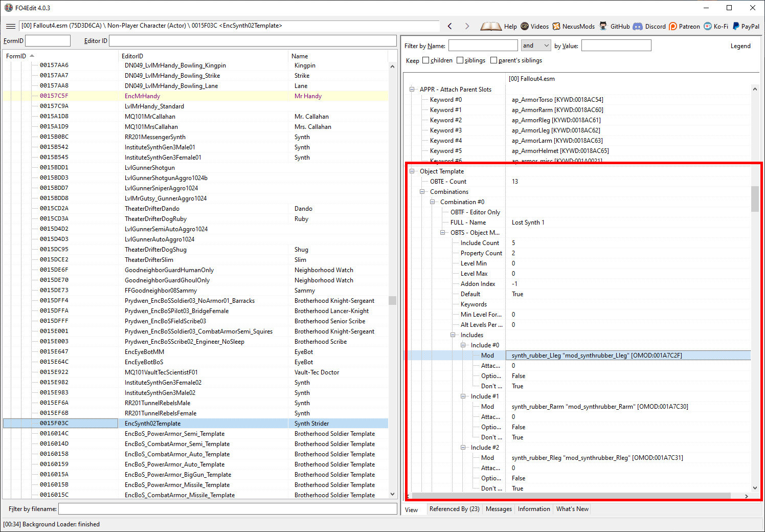Image resolution: width=765 pixels, height=532 pixels.
Task: Collapse Include #1 node
Action: coord(463,396)
